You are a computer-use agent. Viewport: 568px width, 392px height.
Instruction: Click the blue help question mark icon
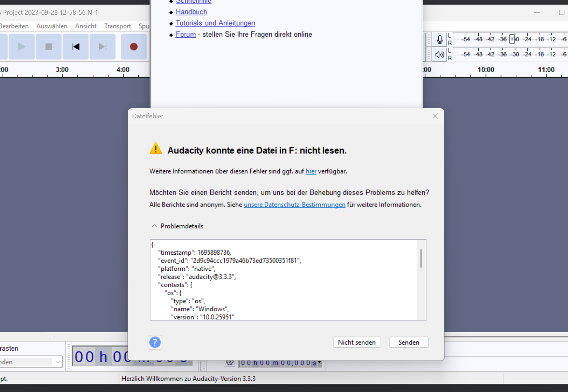155,342
